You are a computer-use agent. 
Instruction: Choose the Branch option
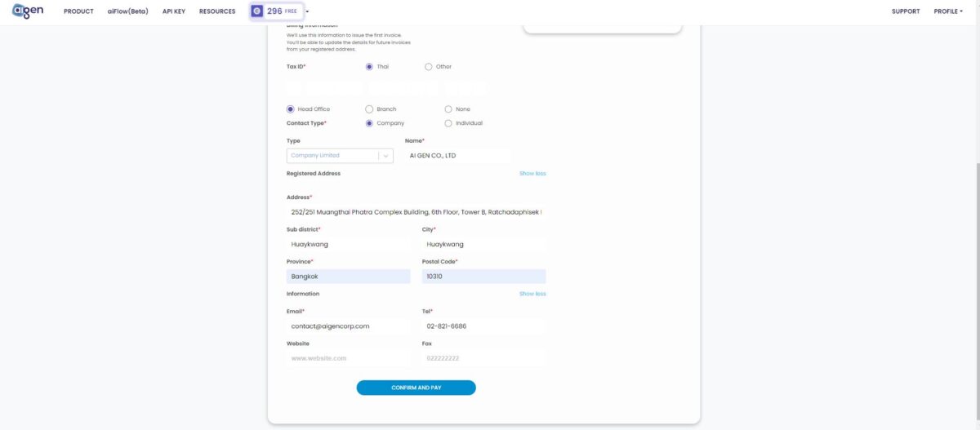[369, 109]
